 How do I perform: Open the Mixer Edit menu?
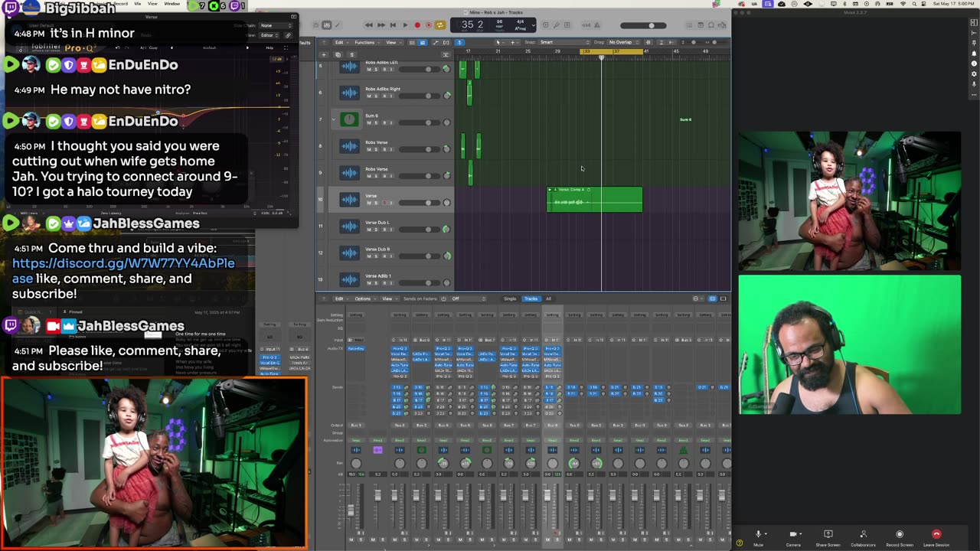pyautogui.click(x=341, y=298)
